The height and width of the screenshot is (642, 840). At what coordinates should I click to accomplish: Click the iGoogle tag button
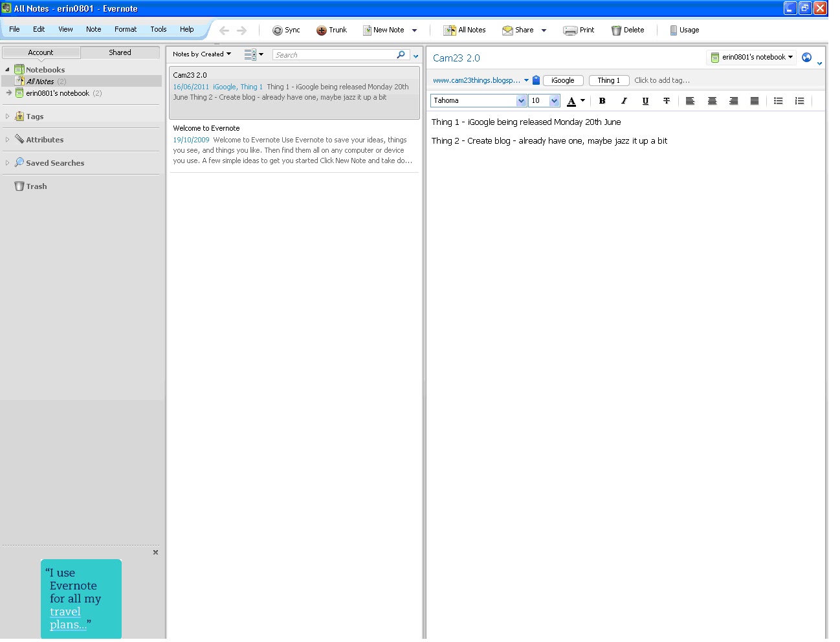(563, 80)
